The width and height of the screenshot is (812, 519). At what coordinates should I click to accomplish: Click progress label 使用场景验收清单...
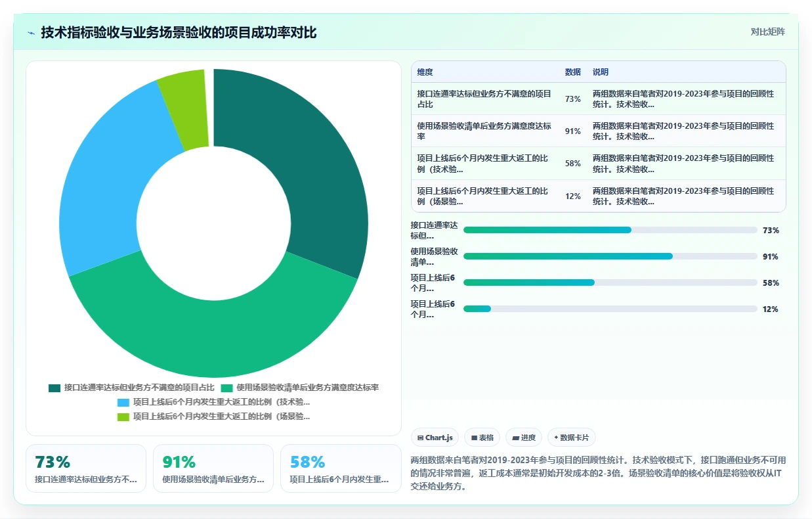pyautogui.click(x=434, y=256)
